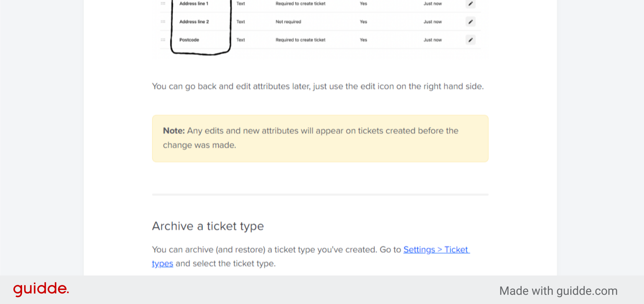Click the Text type cell for Address line 2
Viewport: 644px width, 304px height.
[240, 22]
